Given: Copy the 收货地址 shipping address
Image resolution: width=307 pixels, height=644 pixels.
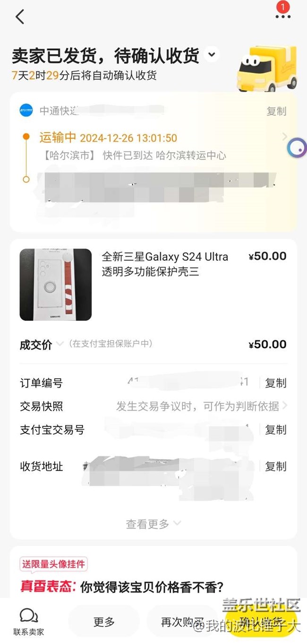Looking at the screenshot, I should [x=275, y=466].
